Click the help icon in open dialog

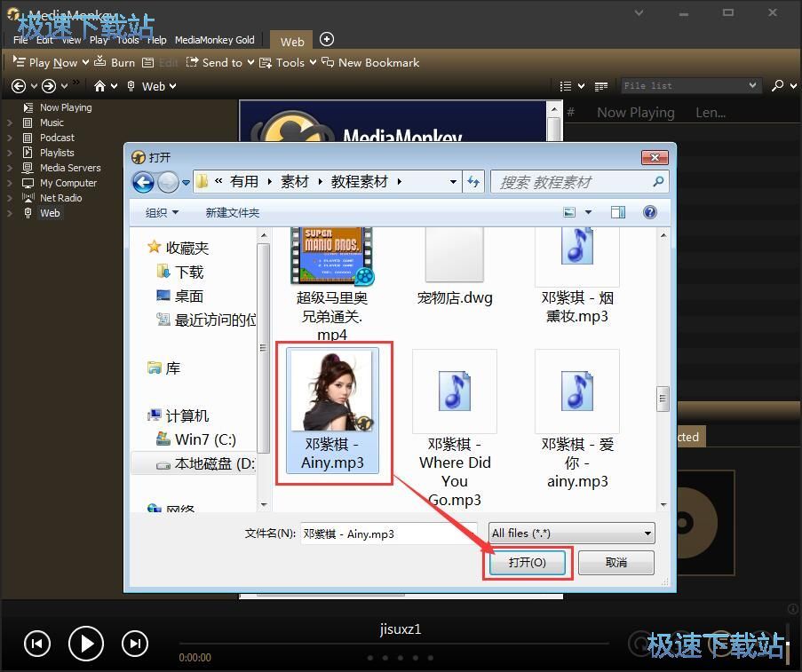point(649,212)
